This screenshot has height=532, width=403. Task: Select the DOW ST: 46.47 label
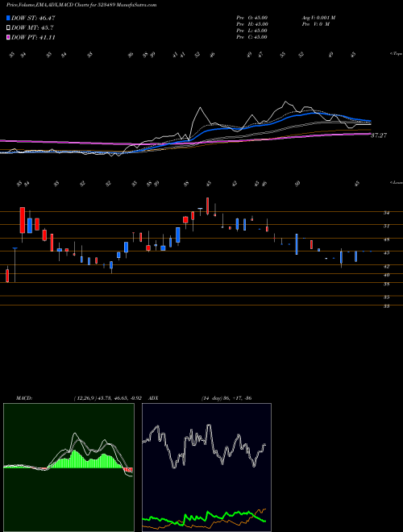(33, 19)
